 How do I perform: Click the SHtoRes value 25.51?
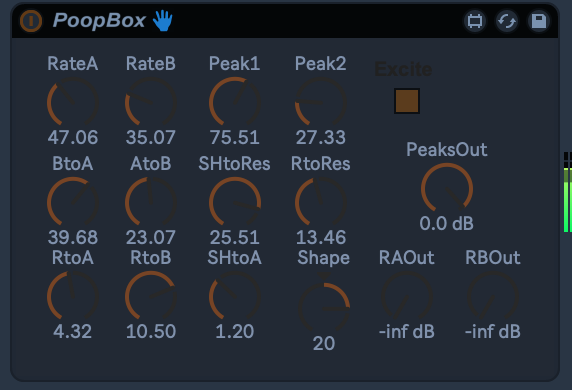click(x=235, y=238)
